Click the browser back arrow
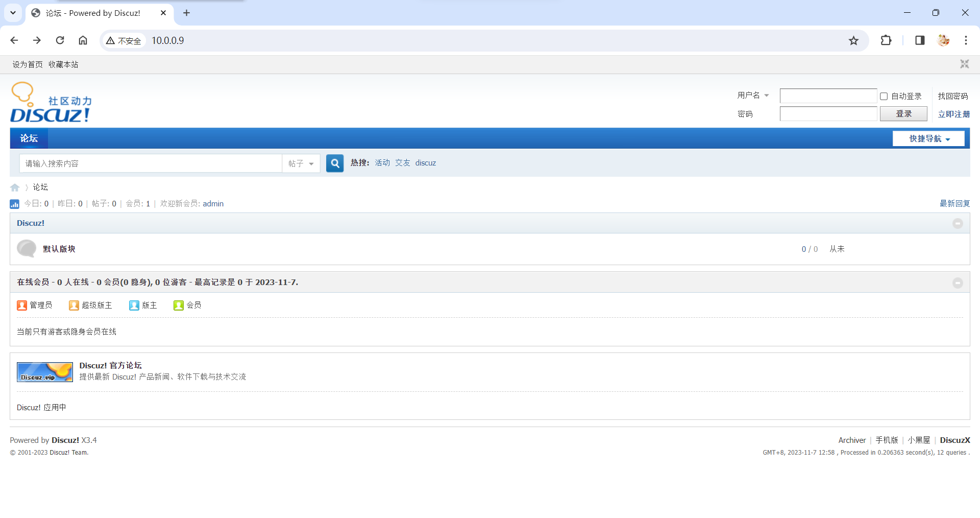 pyautogui.click(x=14, y=40)
